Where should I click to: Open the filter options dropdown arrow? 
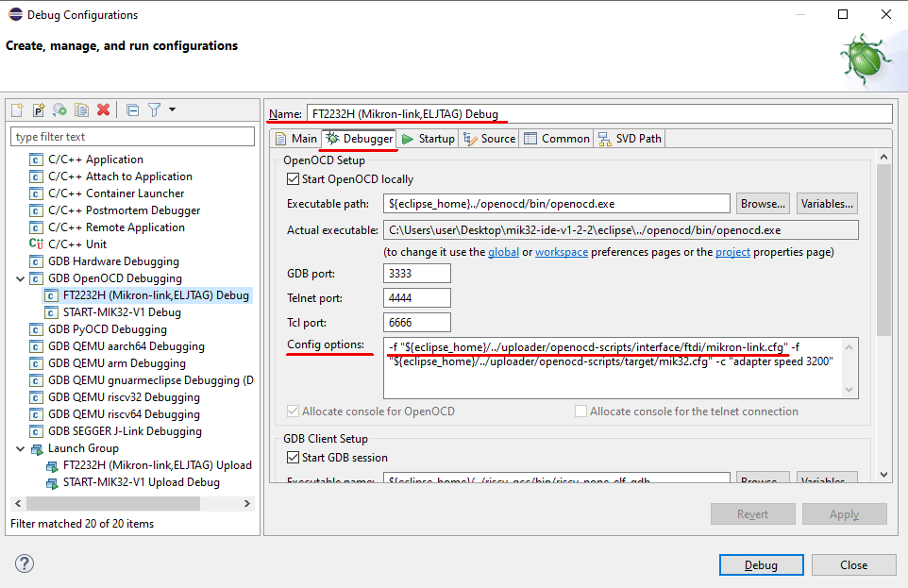[x=171, y=109]
